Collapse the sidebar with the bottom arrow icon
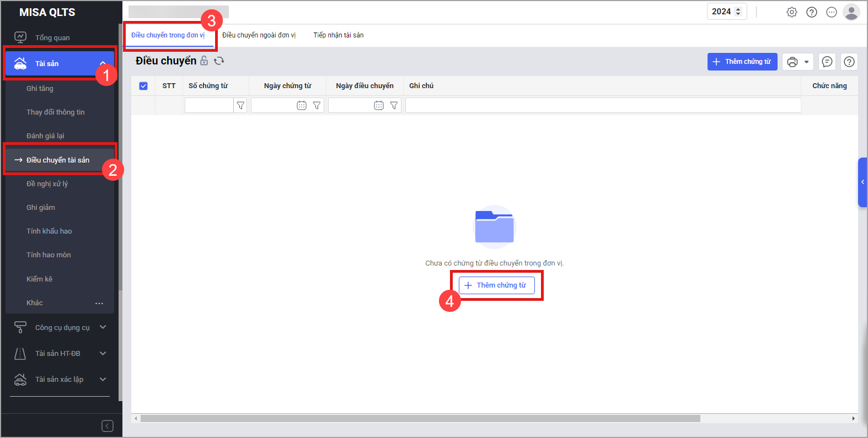Image resolution: width=868 pixels, height=438 pixels. [x=108, y=426]
